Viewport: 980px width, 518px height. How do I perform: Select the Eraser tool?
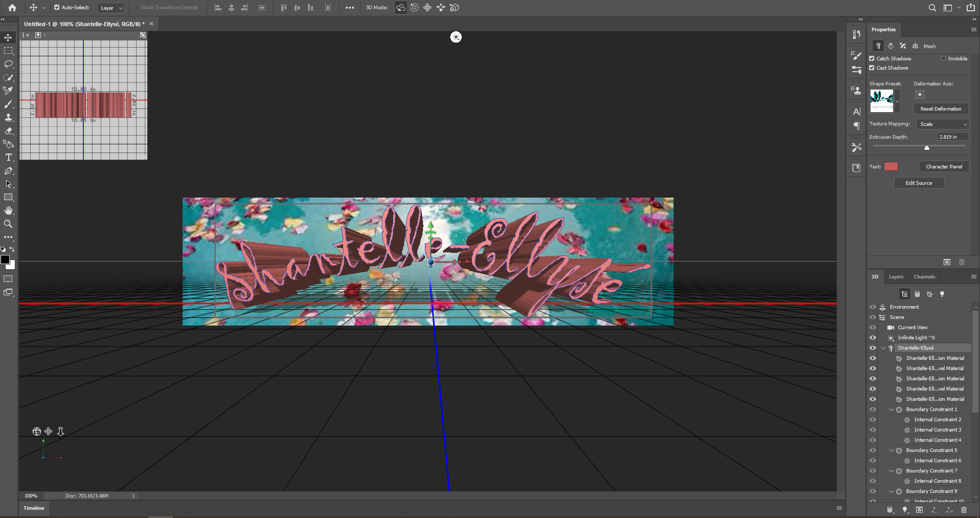pos(8,131)
